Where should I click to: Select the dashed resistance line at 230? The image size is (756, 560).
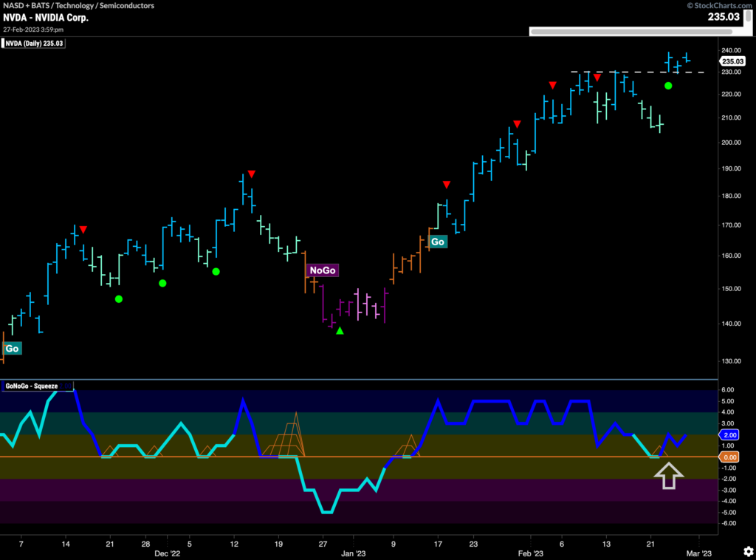point(635,72)
